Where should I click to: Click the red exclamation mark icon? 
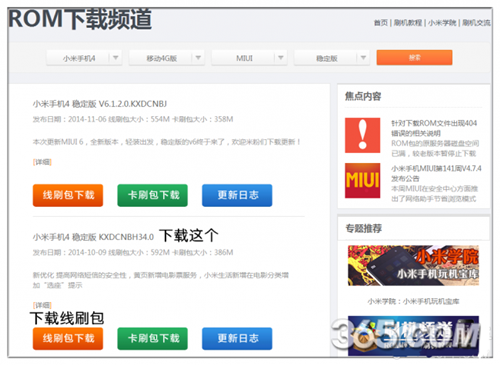[362, 135]
